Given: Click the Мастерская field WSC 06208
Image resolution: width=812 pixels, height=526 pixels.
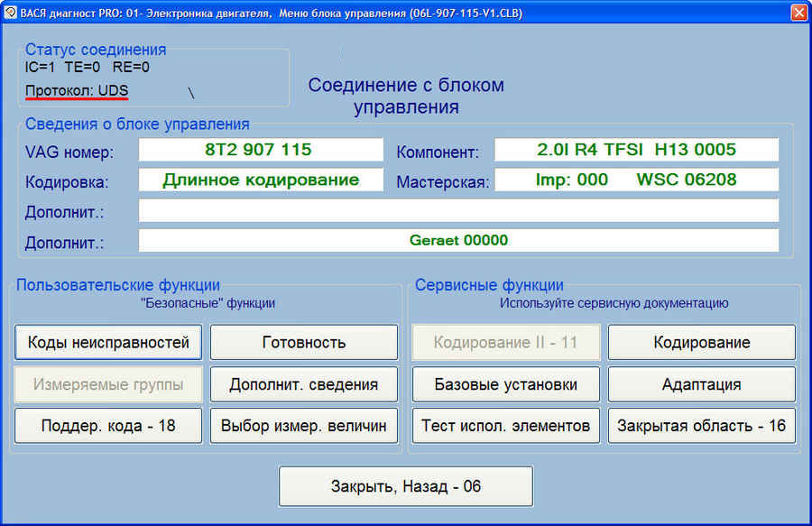Looking at the screenshot, I should (x=636, y=180).
